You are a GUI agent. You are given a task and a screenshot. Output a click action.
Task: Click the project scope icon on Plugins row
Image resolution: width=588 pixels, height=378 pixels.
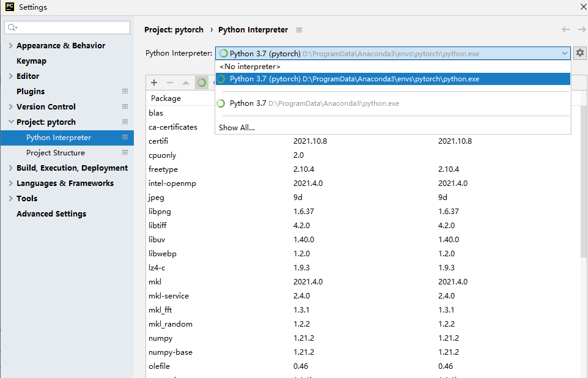(125, 91)
